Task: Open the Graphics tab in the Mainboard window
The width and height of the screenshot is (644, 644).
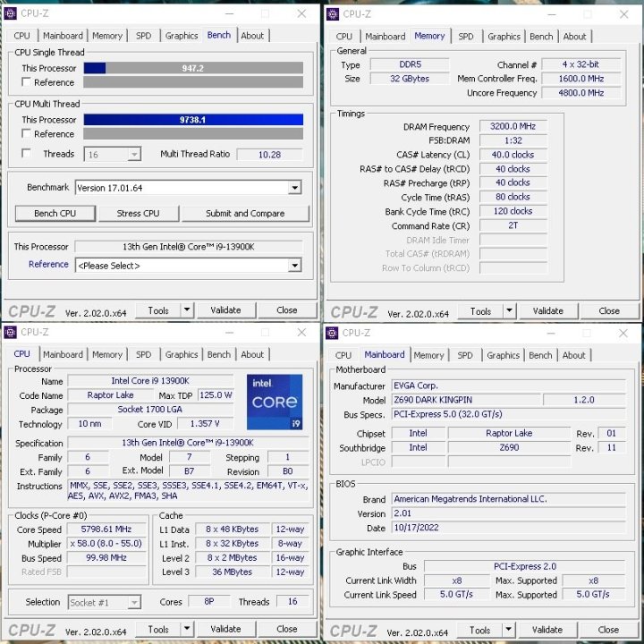Action: coord(503,355)
